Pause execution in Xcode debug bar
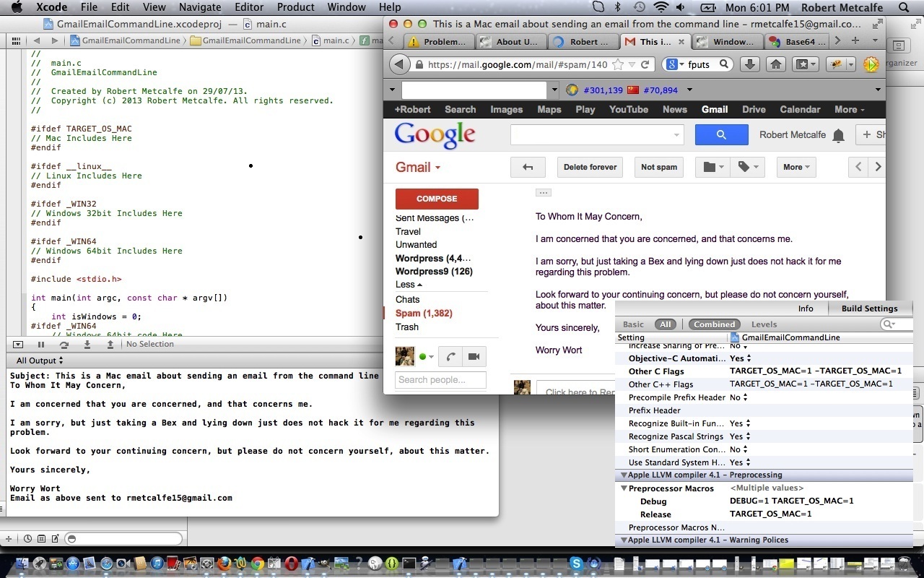Image resolution: width=924 pixels, height=578 pixels. [41, 345]
